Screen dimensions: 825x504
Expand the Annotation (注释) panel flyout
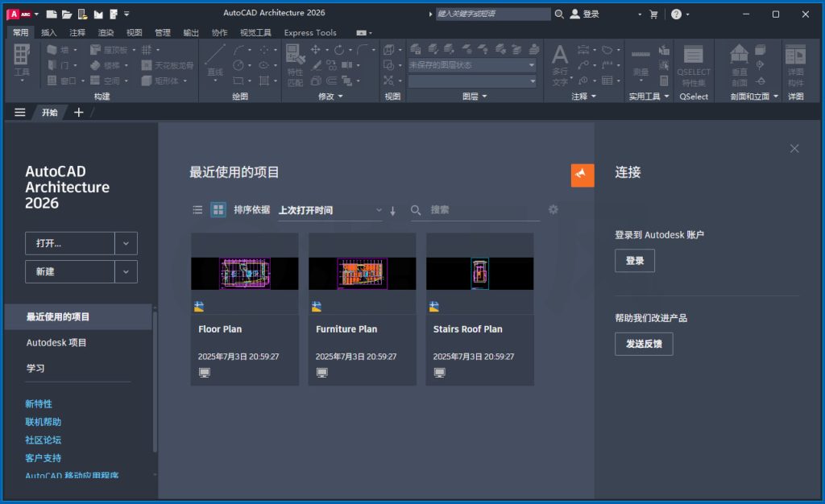[583, 96]
